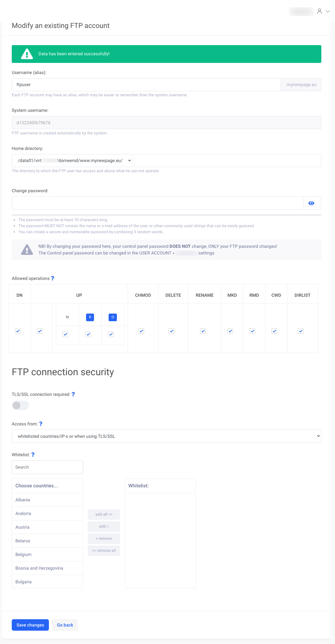Click the blue O upload badge
Screen dimensions: 335x644
(x=113, y=317)
